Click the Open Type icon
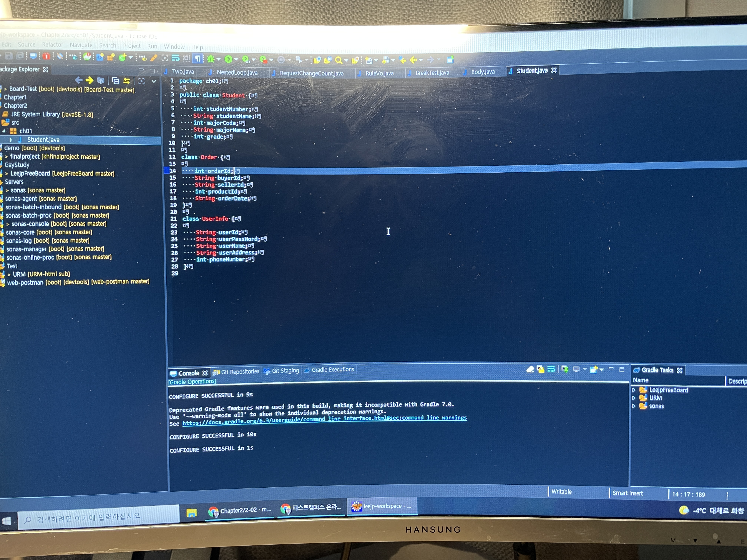The width and height of the screenshot is (747, 560). point(317,60)
